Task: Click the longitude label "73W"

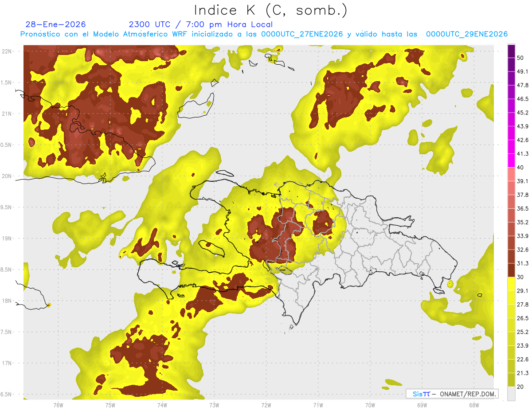Action: 214,405
